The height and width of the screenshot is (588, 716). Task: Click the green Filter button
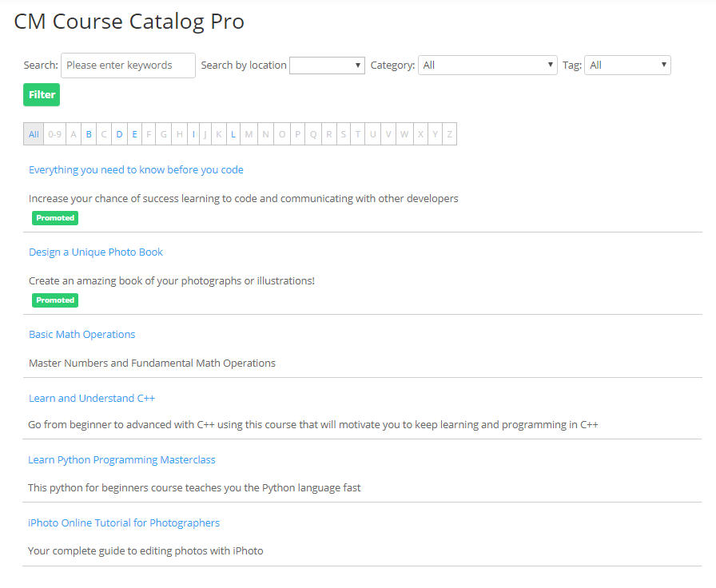pyautogui.click(x=42, y=95)
